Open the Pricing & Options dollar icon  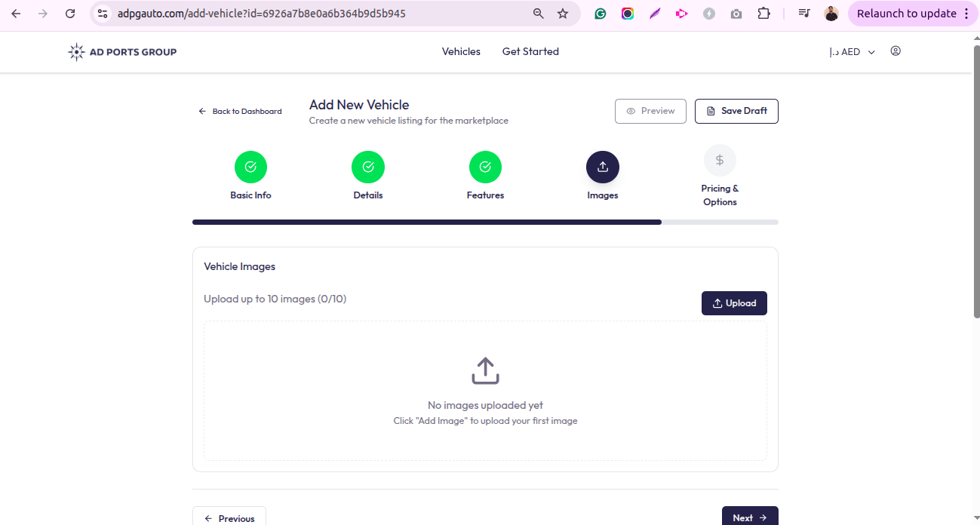pos(720,160)
